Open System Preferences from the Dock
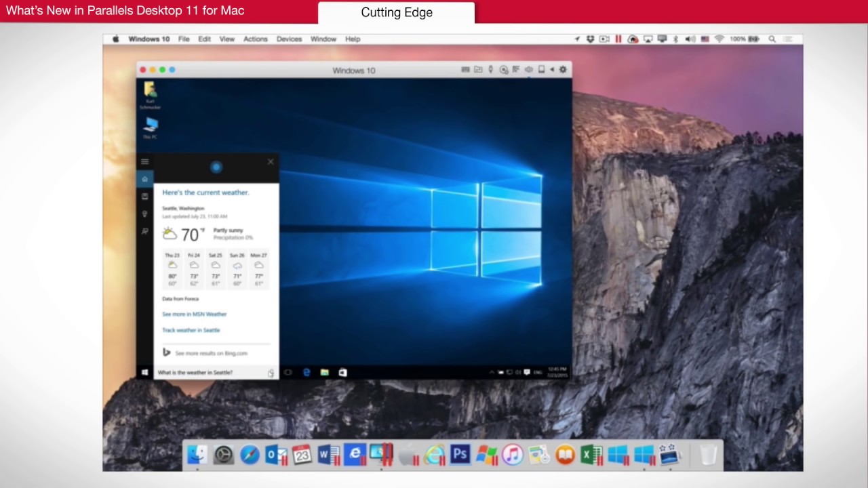868x488 pixels. pyautogui.click(x=224, y=455)
